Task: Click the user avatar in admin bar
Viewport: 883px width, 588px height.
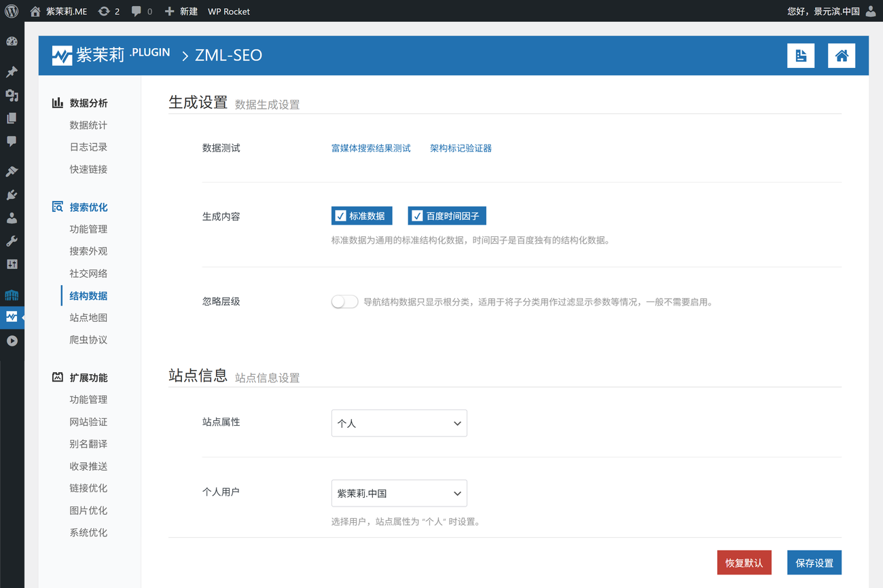Action: [x=871, y=11]
